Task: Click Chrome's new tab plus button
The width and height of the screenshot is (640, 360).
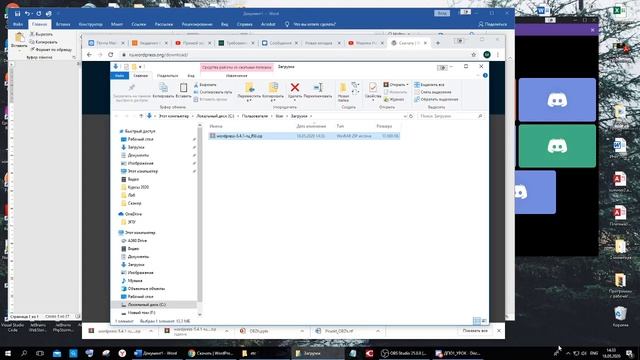Action: click(x=438, y=43)
